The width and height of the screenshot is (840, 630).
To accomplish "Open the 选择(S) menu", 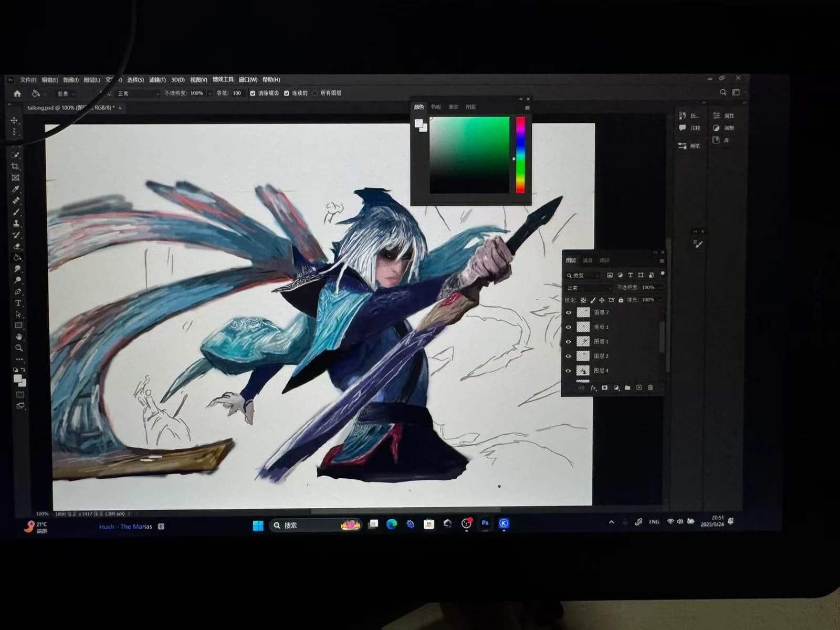I will click(135, 80).
